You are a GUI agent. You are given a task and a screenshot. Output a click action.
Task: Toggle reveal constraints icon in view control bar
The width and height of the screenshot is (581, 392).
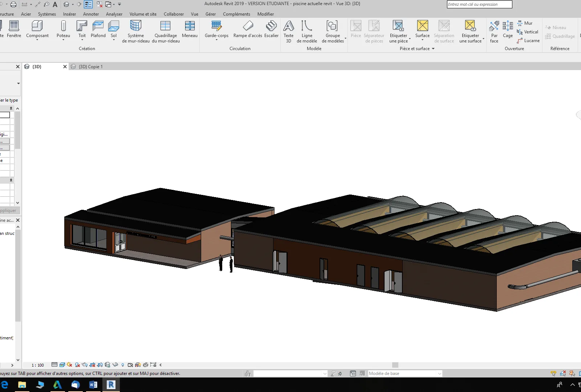click(x=153, y=365)
